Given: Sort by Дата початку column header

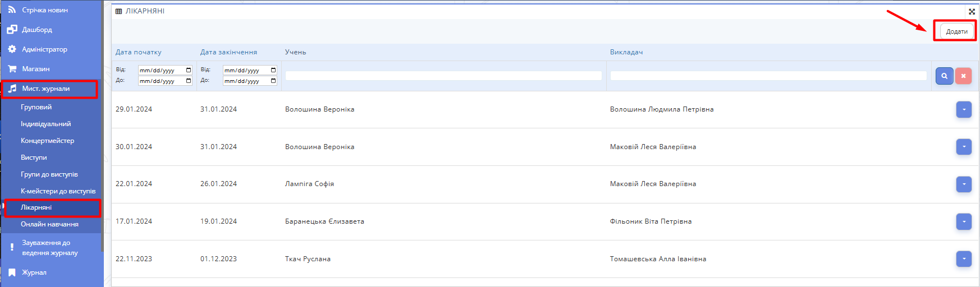Looking at the screenshot, I should pyautogui.click(x=139, y=52).
